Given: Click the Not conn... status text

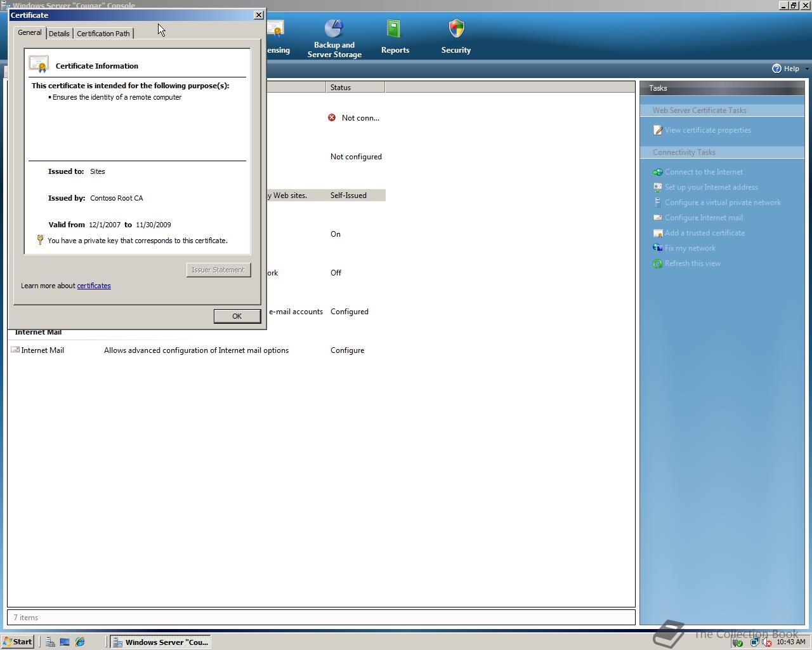Looking at the screenshot, I should coord(360,118).
